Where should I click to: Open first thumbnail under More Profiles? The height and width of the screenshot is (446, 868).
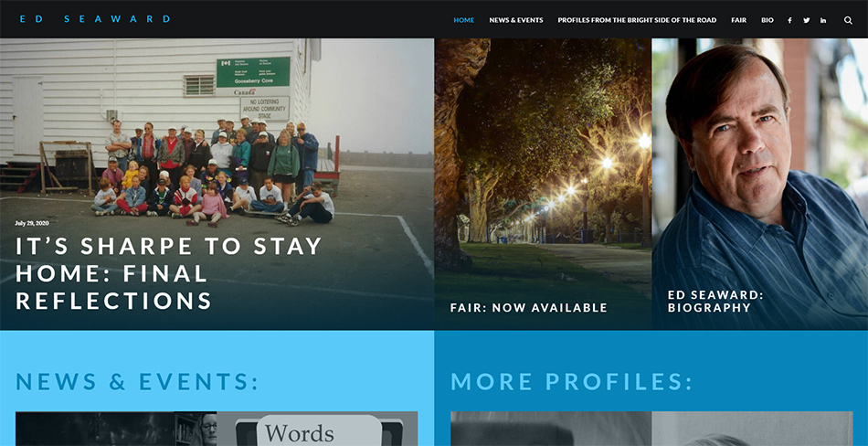point(551,429)
